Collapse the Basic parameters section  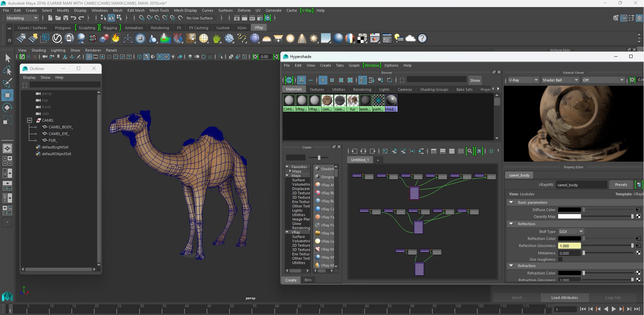(x=511, y=202)
